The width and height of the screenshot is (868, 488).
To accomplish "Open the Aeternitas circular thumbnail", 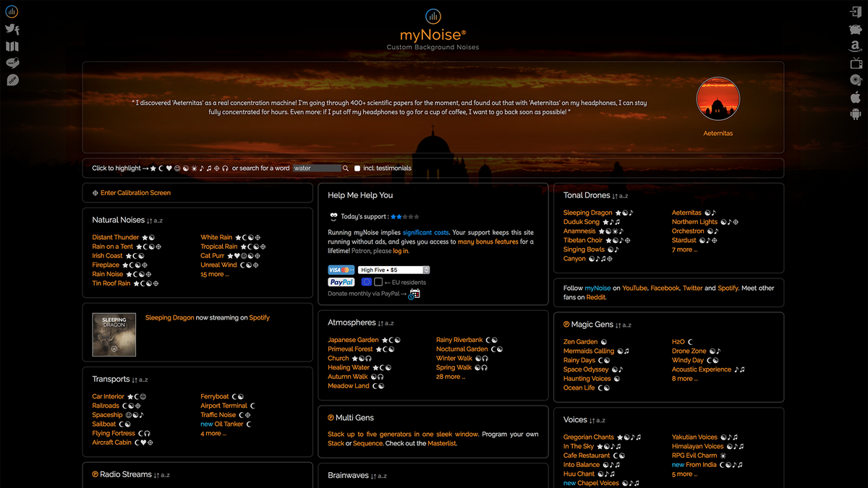I will pyautogui.click(x=718, y=98).
